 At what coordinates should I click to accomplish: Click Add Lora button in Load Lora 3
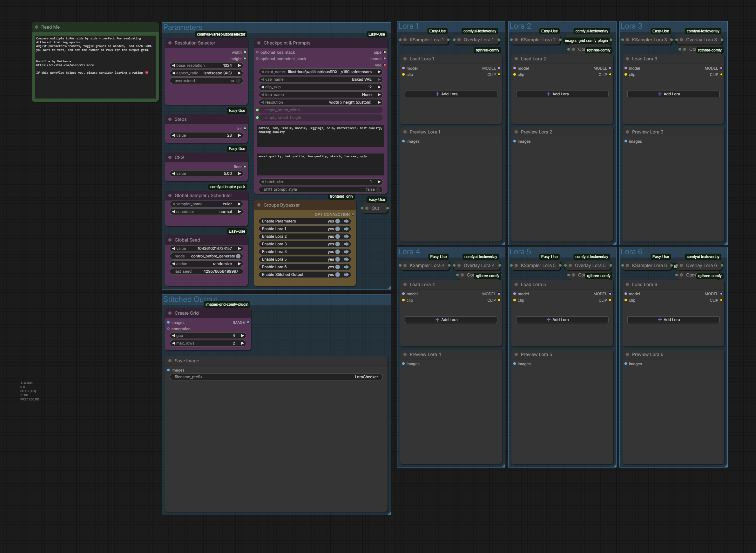673,94
